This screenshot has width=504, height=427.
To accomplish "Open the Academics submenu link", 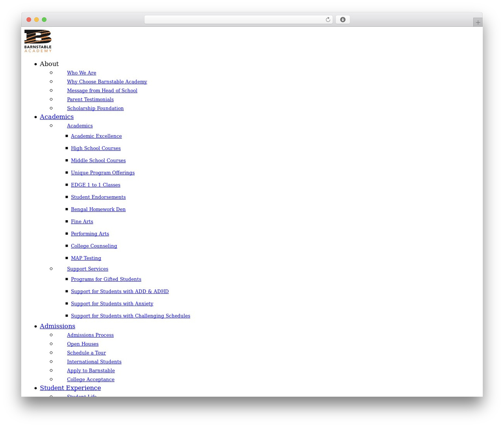I will [x=80, y=126].
